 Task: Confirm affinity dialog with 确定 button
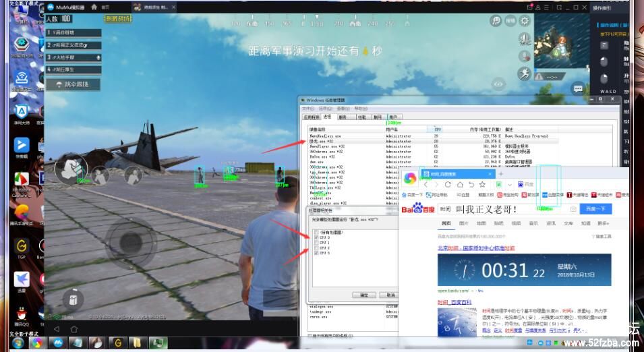tap(364, 295)
